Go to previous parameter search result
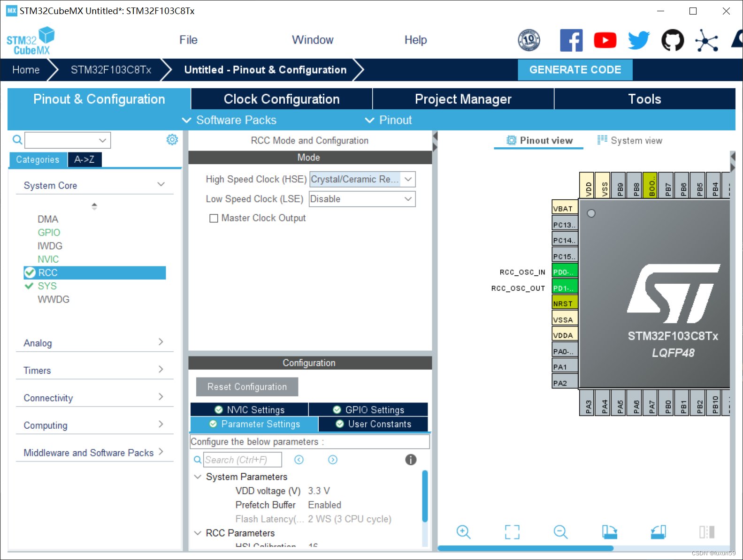Viewport: 743px width, 560px height. (x=299, y=460)
